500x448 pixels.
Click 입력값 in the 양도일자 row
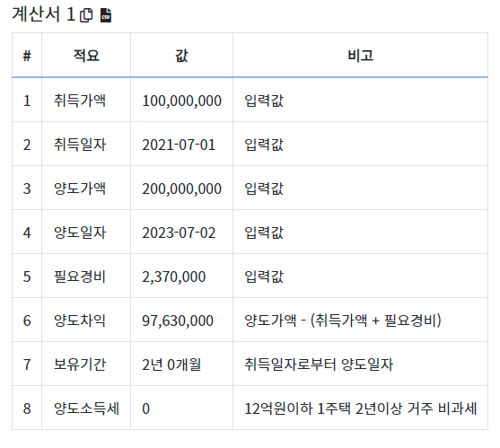click(264, 233)
